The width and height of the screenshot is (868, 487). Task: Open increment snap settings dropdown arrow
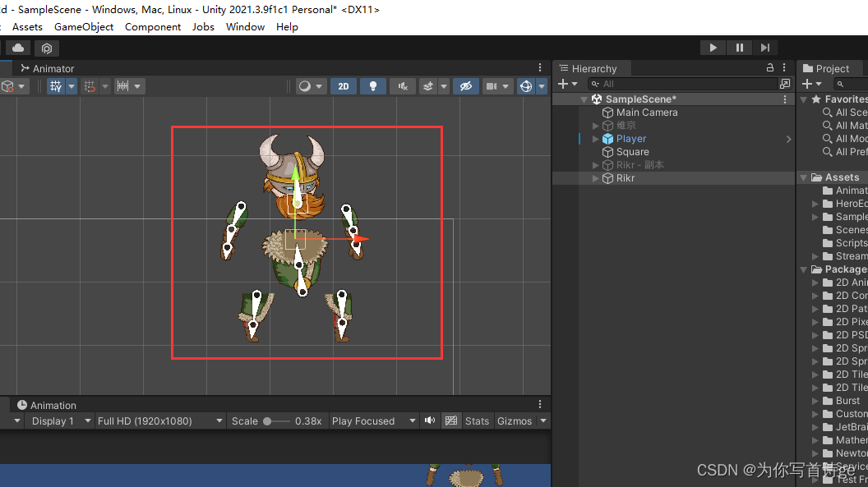(137, 86)
